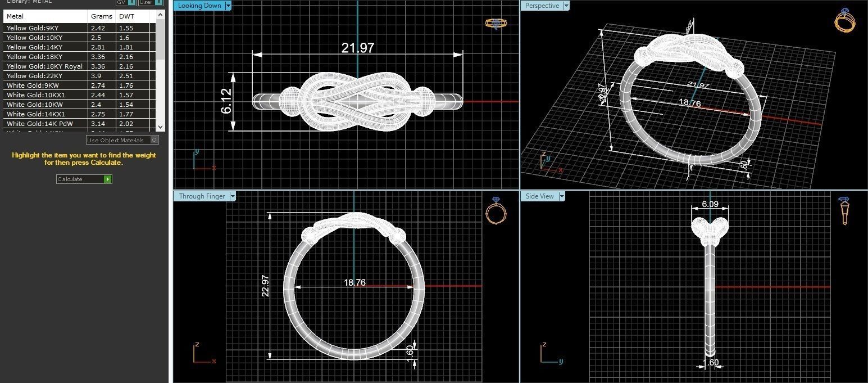Click the metal list scroll down arrow

[161, 127]
